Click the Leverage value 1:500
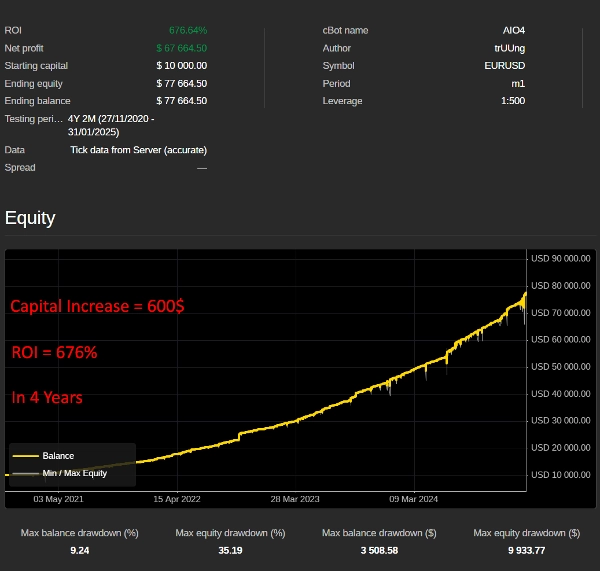 (511, 101)
